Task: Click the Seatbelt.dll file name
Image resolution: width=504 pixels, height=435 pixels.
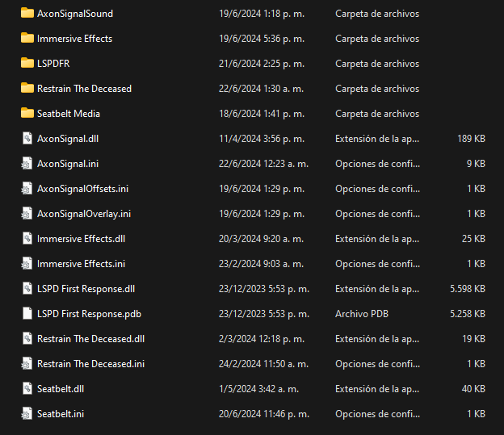Action: pyautogui.click(x=61, y=389)
